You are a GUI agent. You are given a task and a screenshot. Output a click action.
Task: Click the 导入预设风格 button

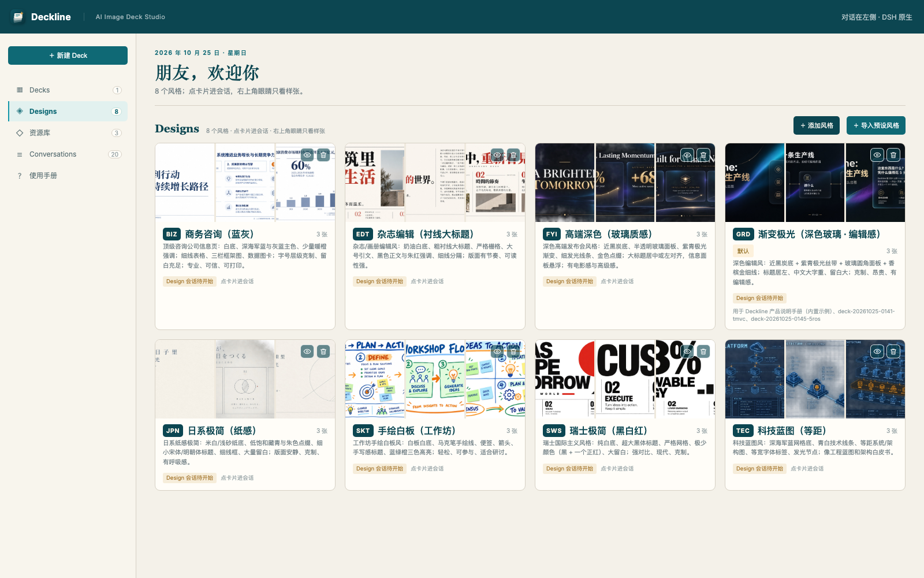(x=876, y=125)
